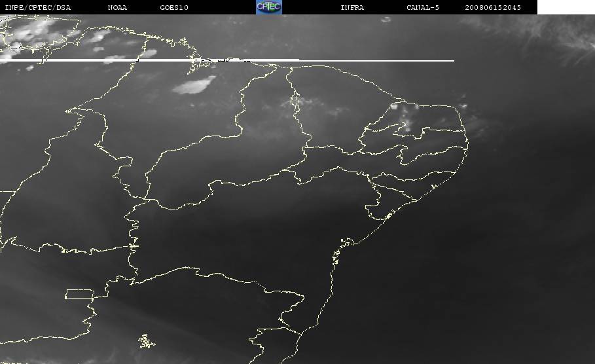Screen dimensions: 595x364
Task: Click the white blank box at header's right
Action: click(x=566, y=7)
